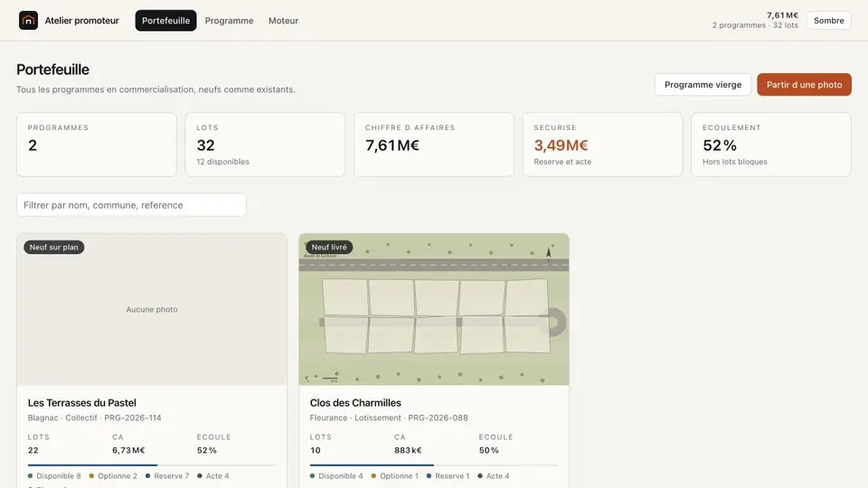Click Partir d une photo button
The image size is (868, 488).
tap(804, 85)
